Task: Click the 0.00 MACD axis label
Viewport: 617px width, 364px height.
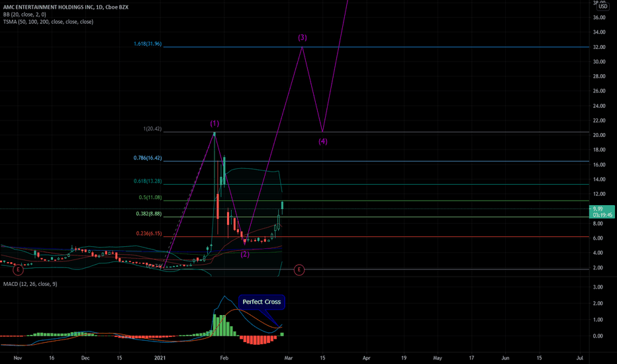Action: (598, 336)
